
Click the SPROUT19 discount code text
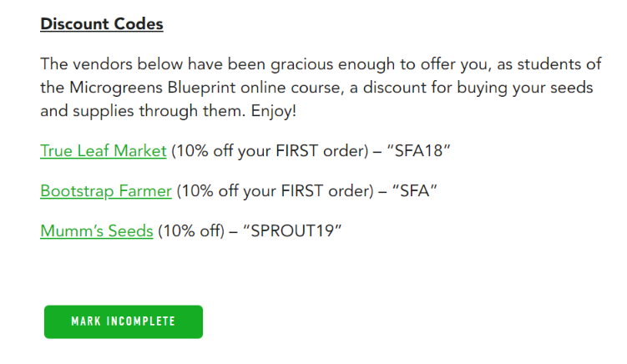pos(293,231)
